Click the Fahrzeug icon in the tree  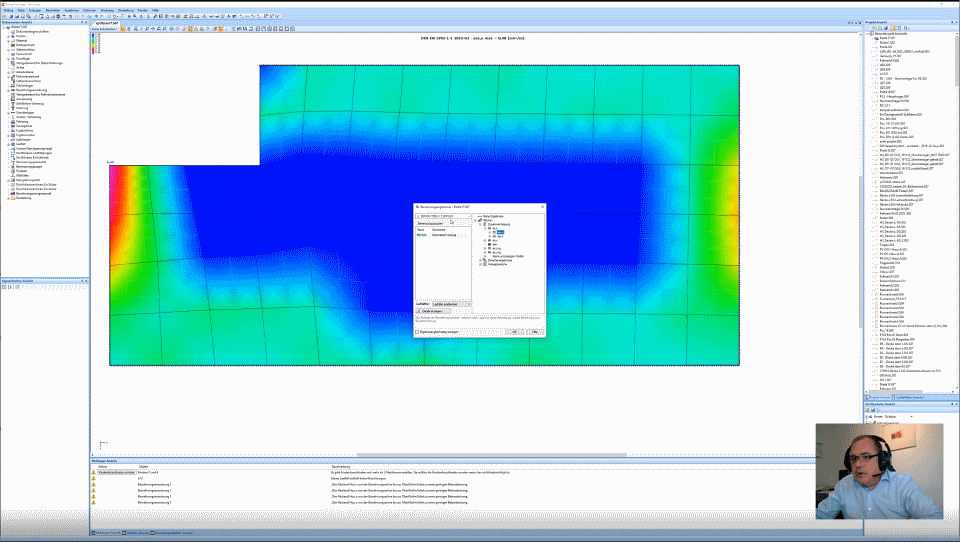(13, 121)
